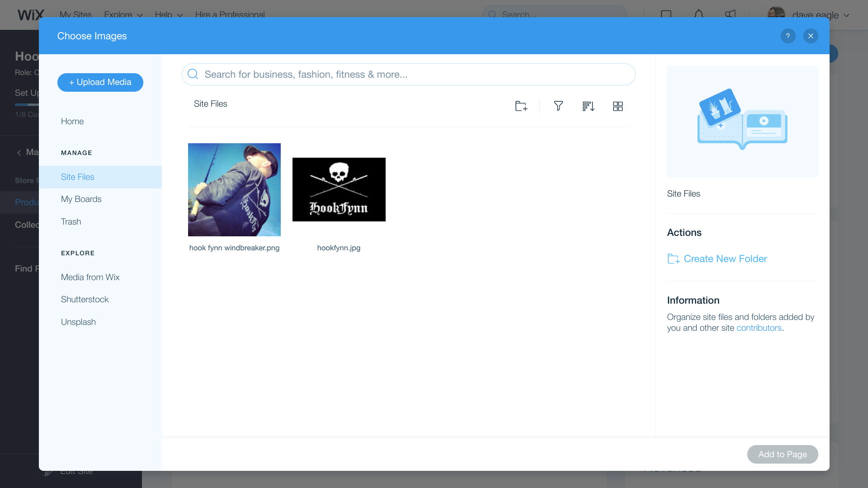The width and height of the screenshot is (868, 488).
Task: Open chat inbox icon in Wix header
Action: [666, 14]
